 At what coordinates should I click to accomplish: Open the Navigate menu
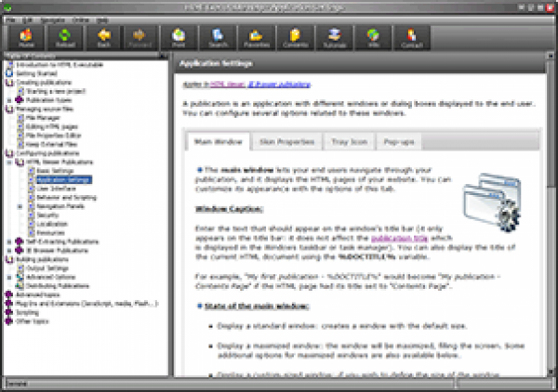click(53, 20)
